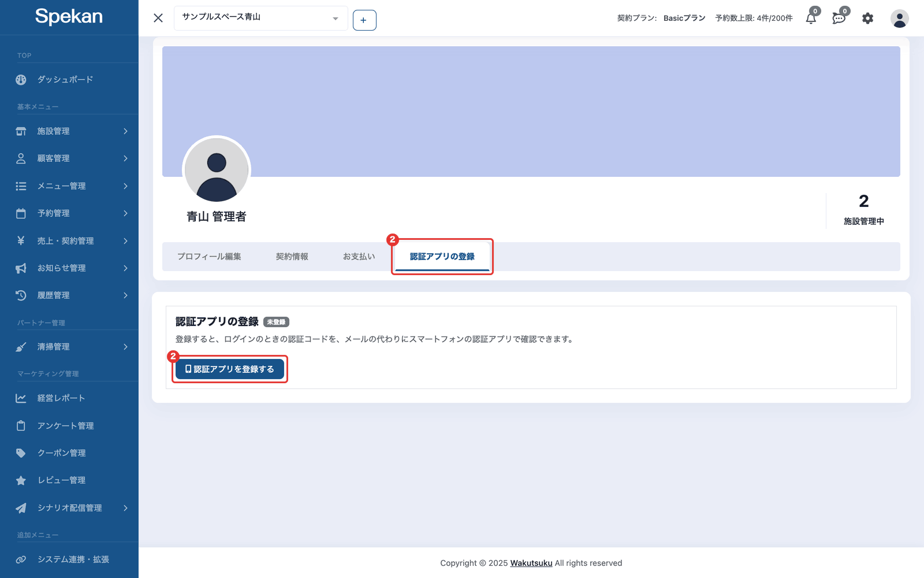The height and width of the screenshot is (578, 924).
Task: Click the Spekan logo
Action: pos(69,16)
